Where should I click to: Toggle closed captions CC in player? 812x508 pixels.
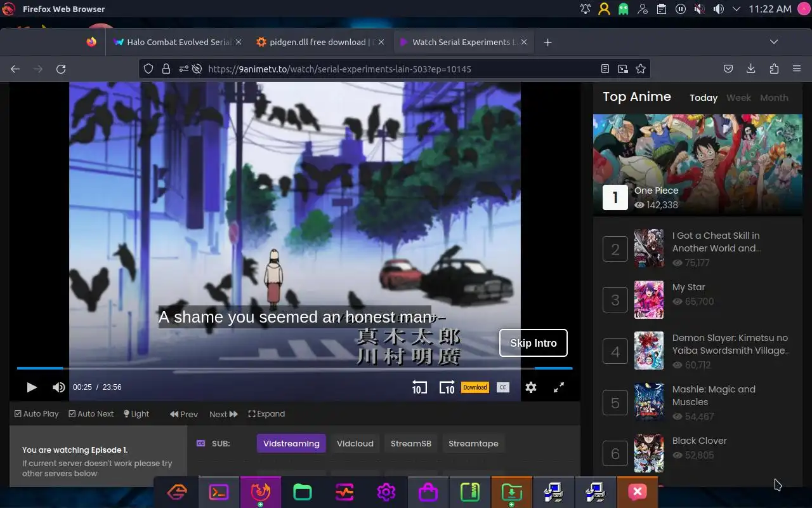[503, 387]
